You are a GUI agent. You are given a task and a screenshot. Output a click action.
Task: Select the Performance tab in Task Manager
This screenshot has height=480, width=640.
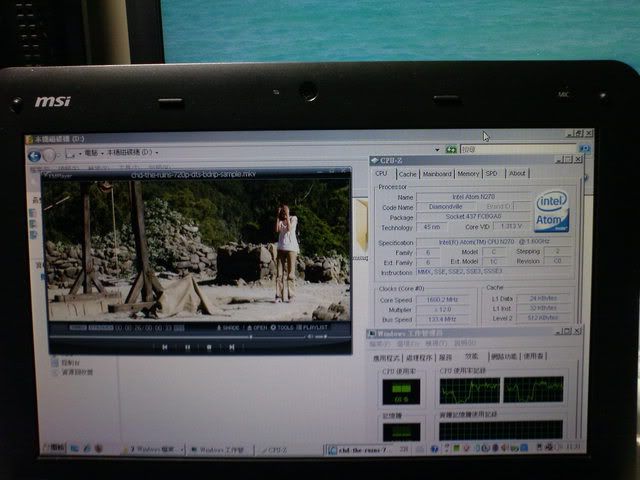[471, 357]
